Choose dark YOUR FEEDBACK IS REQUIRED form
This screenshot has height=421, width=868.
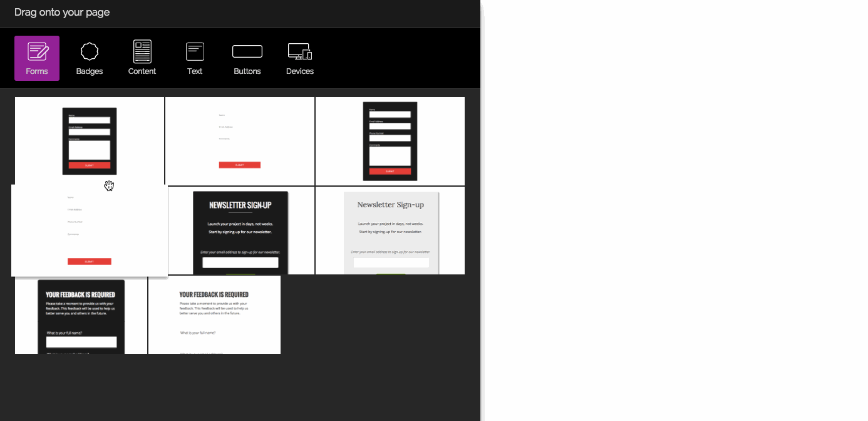tap(81, 315)
